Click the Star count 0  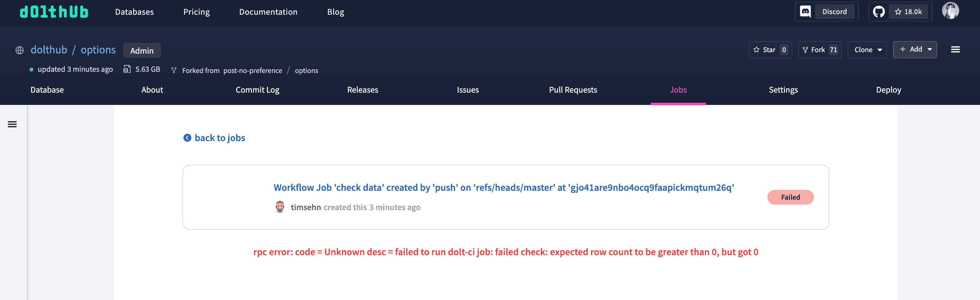[784, 50]
